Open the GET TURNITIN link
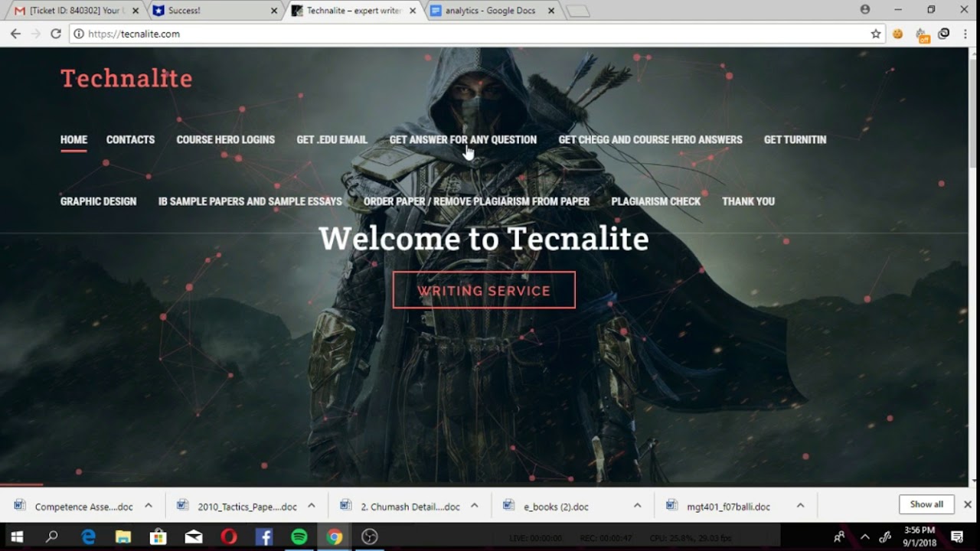This screenshot has height=551, width=980. click(795, 140)
